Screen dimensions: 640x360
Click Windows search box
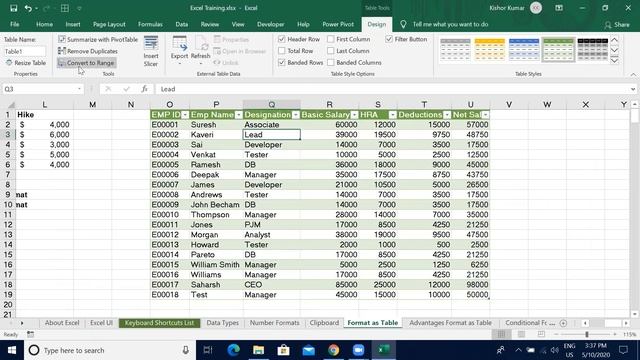[x=109, y=350]
